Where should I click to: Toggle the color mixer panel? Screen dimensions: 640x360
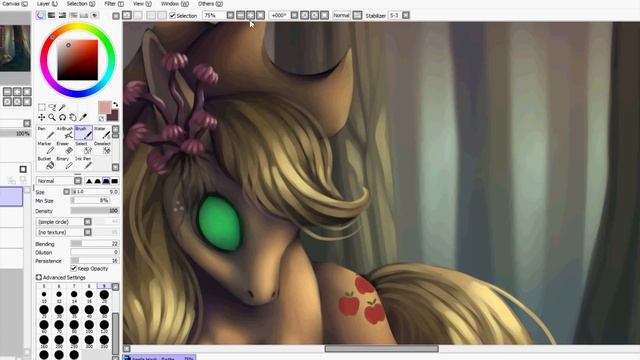click(73, 15)
